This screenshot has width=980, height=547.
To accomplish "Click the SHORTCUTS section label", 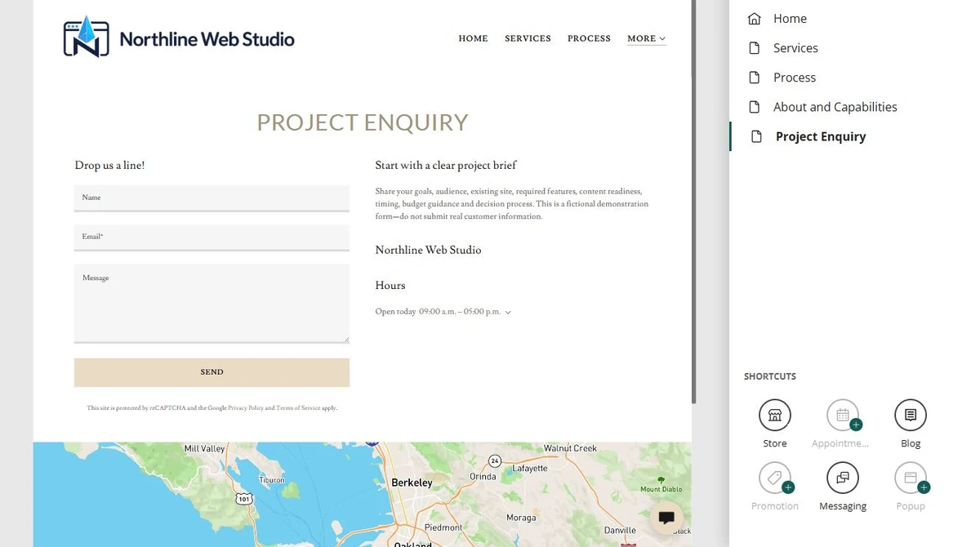I will coord(769,376).
